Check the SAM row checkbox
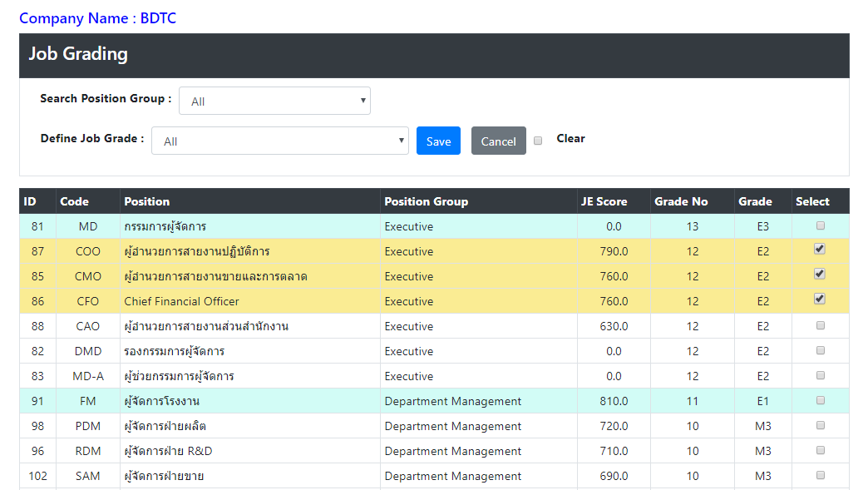The width and height of the screenshot is (868, 490). click(821, 474)
